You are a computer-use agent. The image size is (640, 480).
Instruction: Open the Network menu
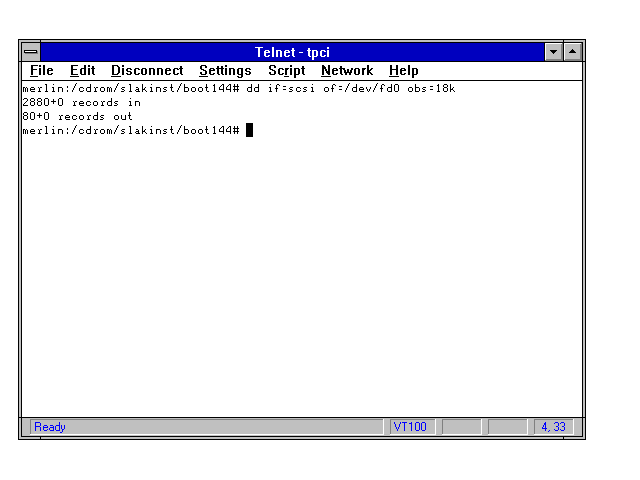pyautogui.click(x=346, y=71)
